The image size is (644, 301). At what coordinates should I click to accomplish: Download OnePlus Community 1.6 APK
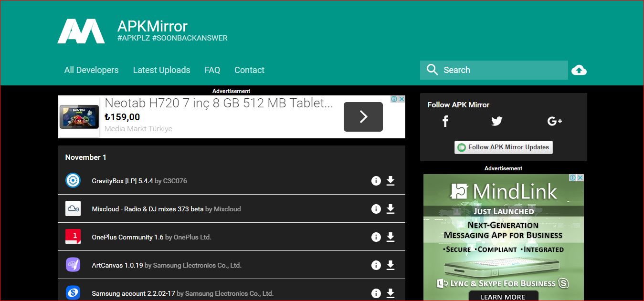[x=391, y=237]
